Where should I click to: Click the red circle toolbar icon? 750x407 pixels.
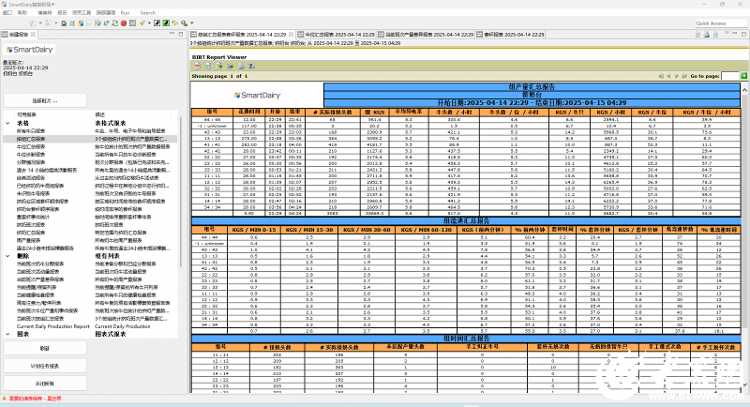(123, 23)
